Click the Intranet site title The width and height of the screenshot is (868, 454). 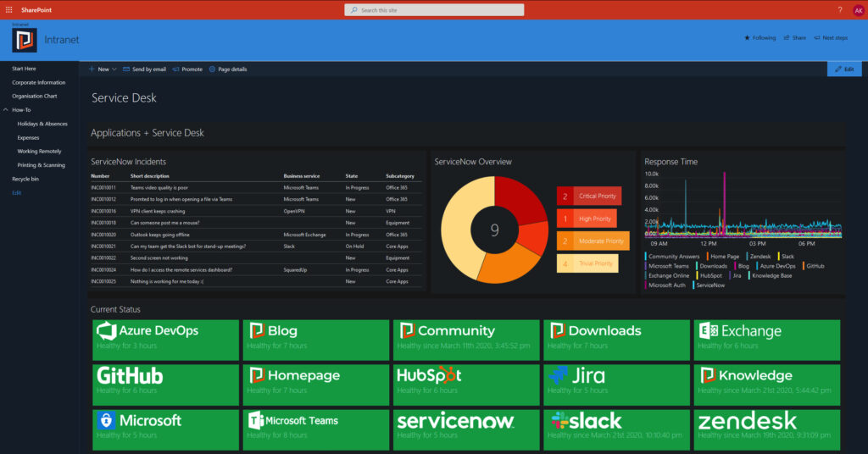[x=61, y=40]
